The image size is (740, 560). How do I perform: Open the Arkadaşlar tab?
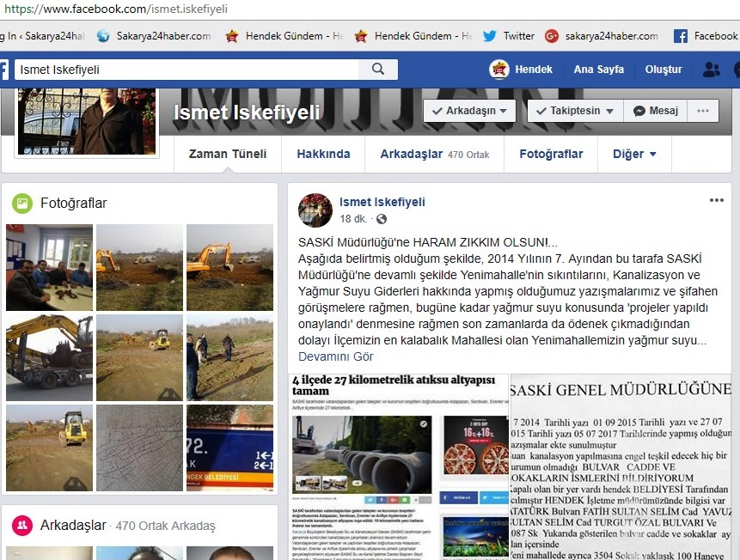pyautogui.click(x=435, y=154)
